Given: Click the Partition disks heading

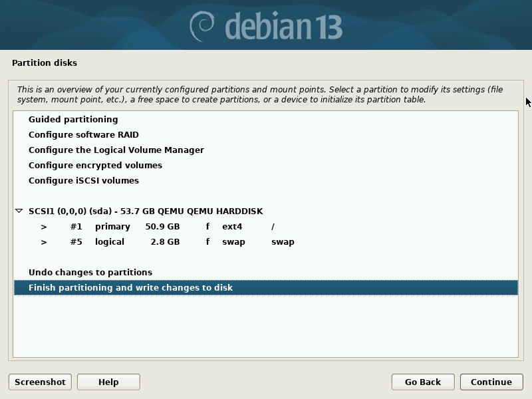Looking at the screenshot, I should [45, 63].
